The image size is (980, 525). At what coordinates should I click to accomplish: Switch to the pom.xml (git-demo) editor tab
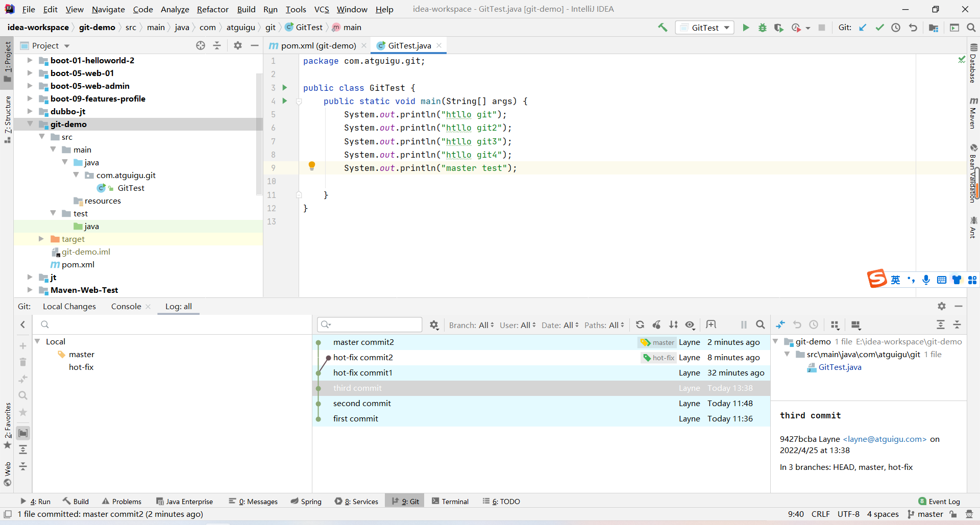point(318,45)
